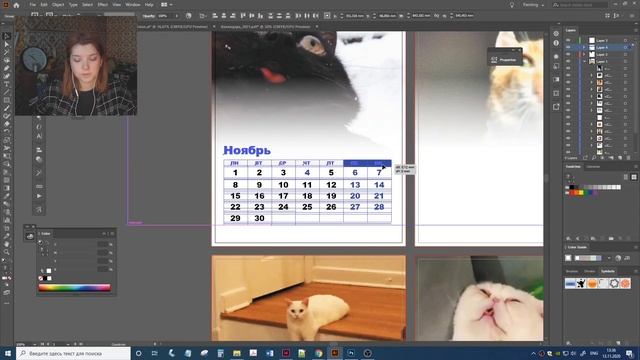Viewport: 640px width, 360px height.
Task: Click the gear symbol in the Symbols panel
Action: point(614,283)
